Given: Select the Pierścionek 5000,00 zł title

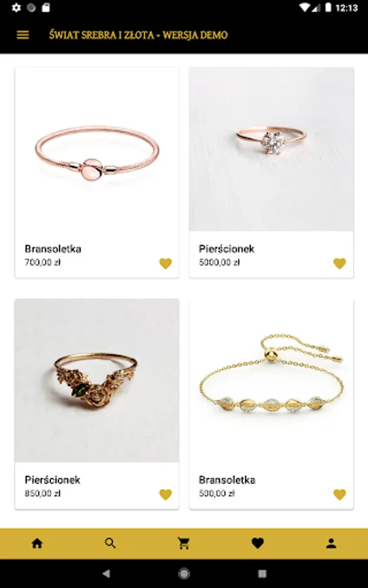Looking at the screenshot, I should tap(227, 249).
